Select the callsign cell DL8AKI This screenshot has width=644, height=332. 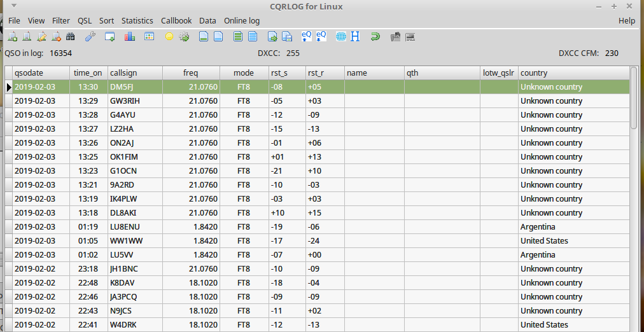pyautogui.click(x=135, y=212)
